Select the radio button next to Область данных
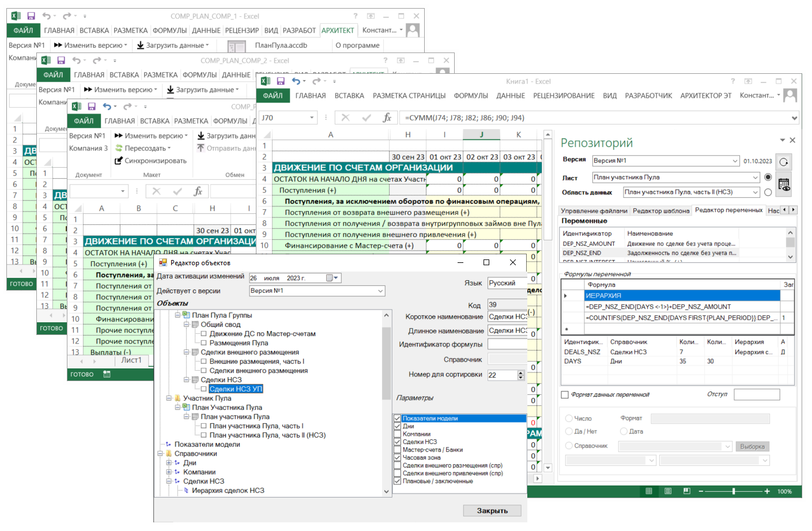 (768, 193)
